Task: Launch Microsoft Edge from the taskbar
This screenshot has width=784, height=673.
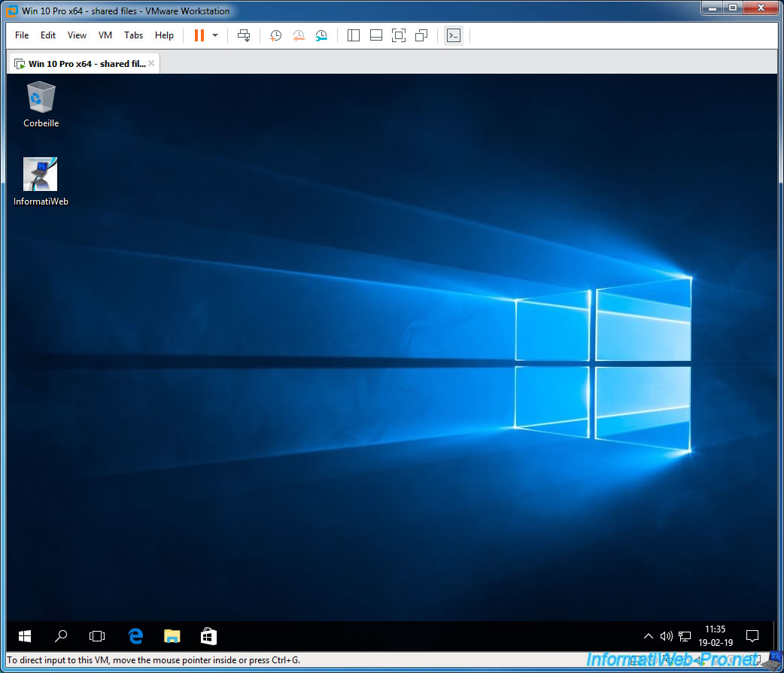Action: pyautogui.click(x=135, y=636)
